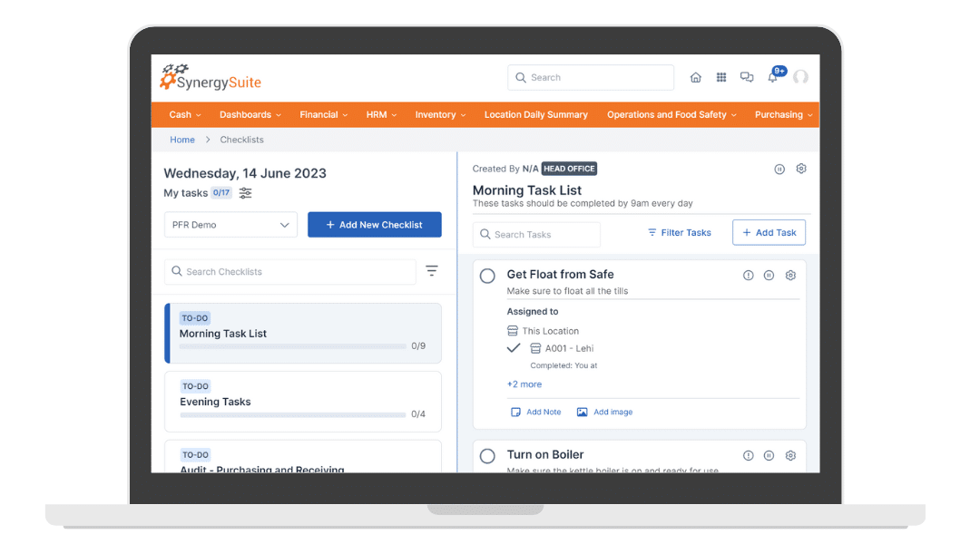Screen dimensions: 980x544
Task: Open the Operations and Food Safety menu
Action: [x=671, y=114]
